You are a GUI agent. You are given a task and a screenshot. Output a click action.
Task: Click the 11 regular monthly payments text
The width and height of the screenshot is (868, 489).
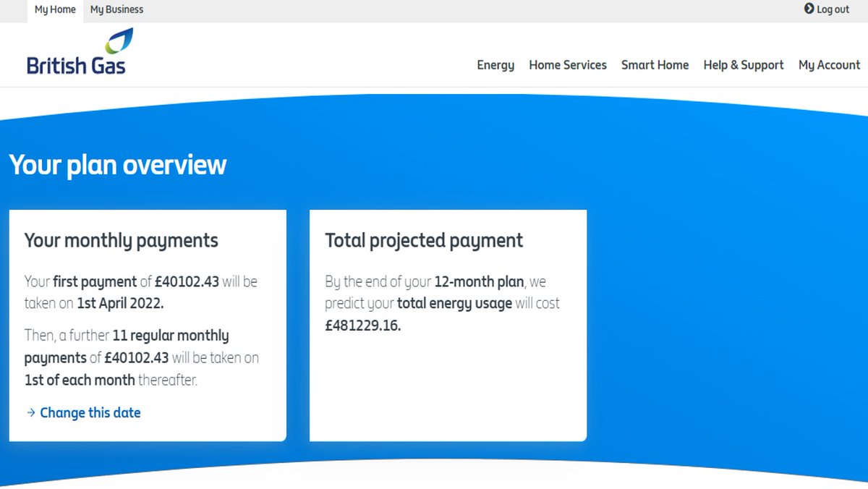127,346
